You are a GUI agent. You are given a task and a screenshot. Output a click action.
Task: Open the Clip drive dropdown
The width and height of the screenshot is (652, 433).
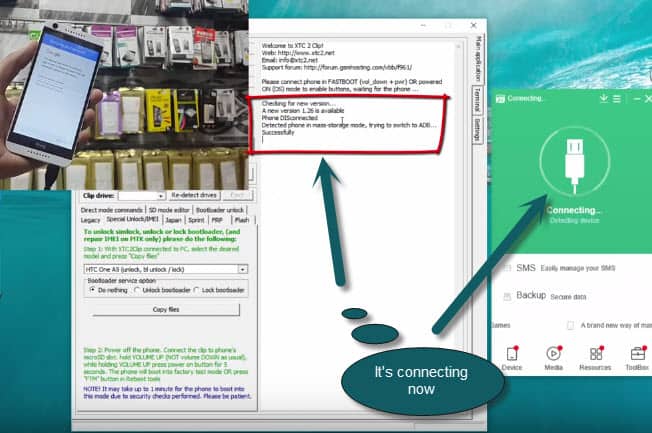coord(141,195)
